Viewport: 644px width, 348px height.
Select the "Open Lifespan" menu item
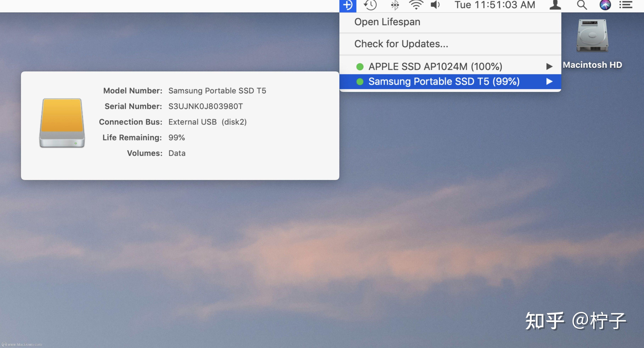tap(387, 22)
